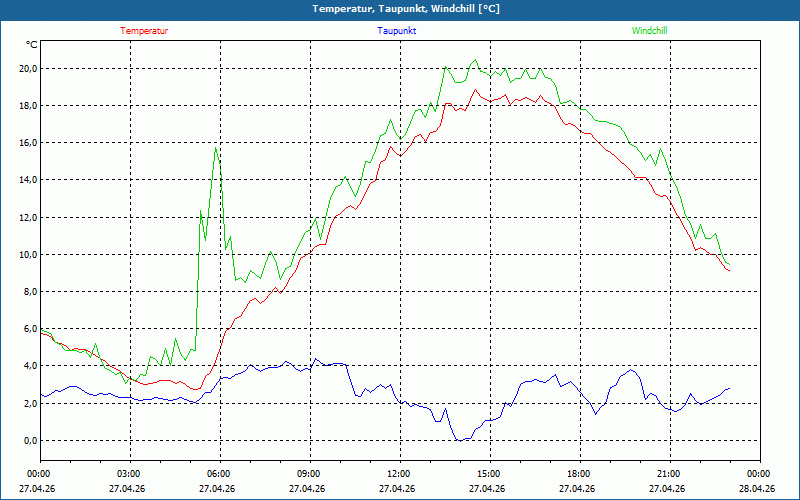Click the 16,0 y-axis label

coord(27,143)
